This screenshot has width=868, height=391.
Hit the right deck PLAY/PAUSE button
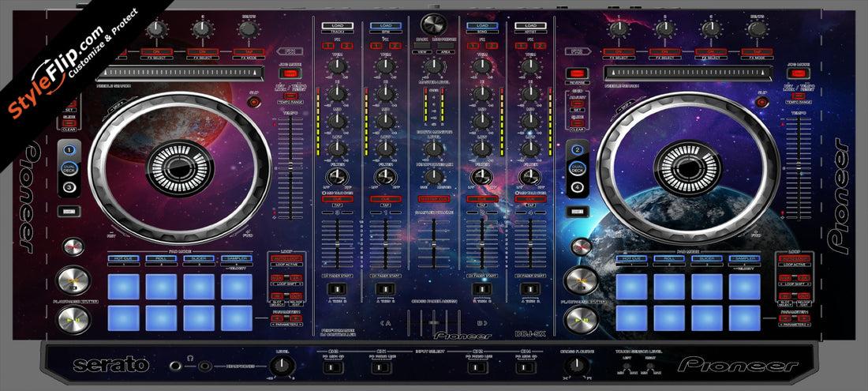tap(581, 320)
